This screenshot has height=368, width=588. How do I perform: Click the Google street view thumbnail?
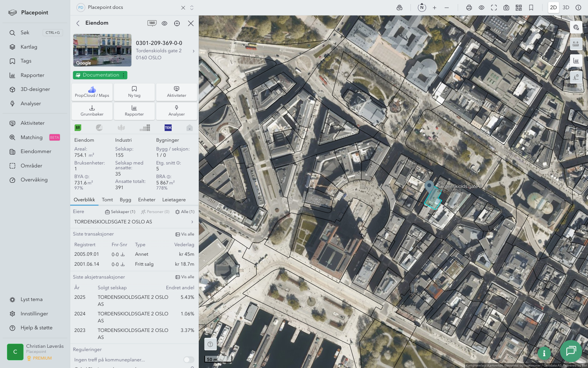pos(102,50)
